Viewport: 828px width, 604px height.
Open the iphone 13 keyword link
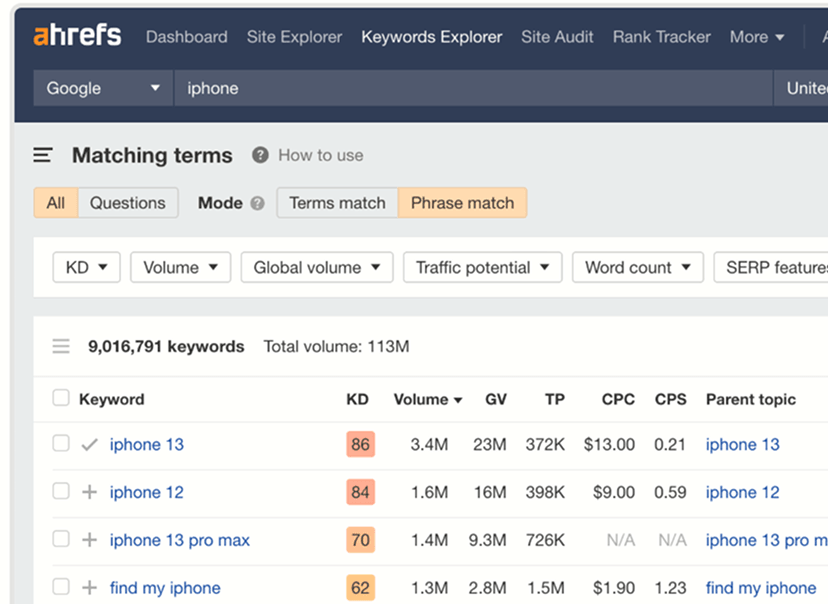(147, 445)
